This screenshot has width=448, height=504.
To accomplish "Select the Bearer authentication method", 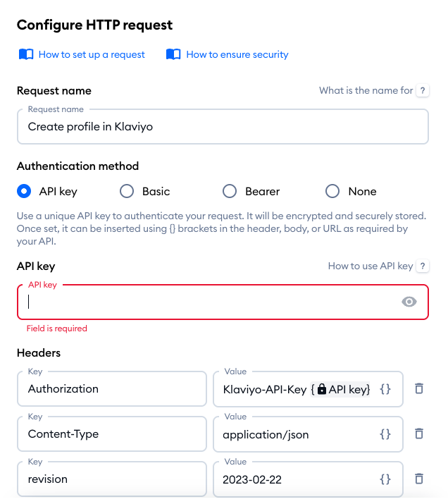I will 230,191.
